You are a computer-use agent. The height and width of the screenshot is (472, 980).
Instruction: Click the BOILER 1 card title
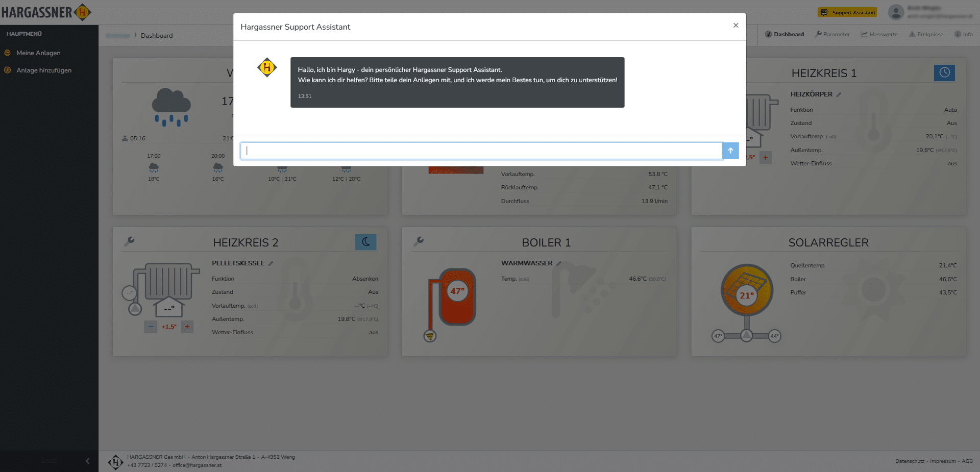[x=546, y=242]
